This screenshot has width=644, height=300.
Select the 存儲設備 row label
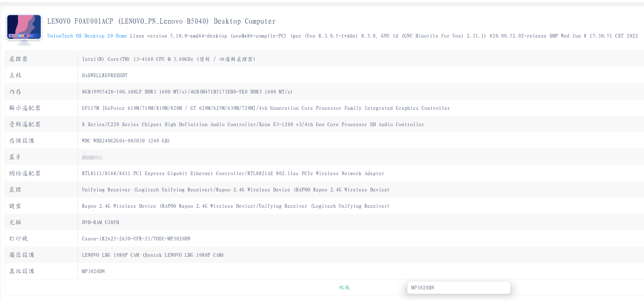(22, 140)
